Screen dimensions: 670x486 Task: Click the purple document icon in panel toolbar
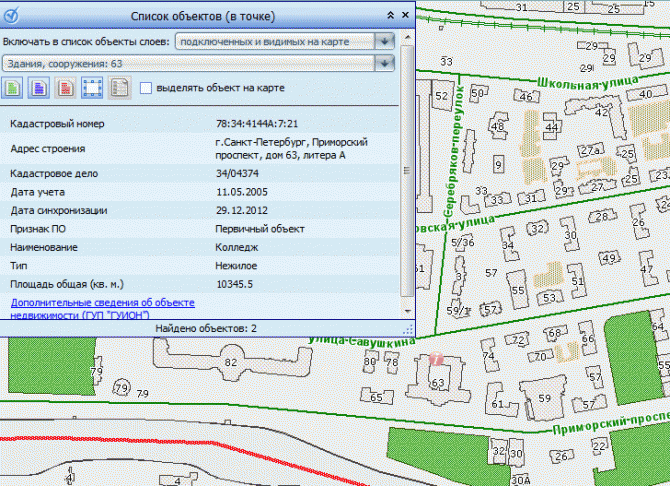pos(39,88)
